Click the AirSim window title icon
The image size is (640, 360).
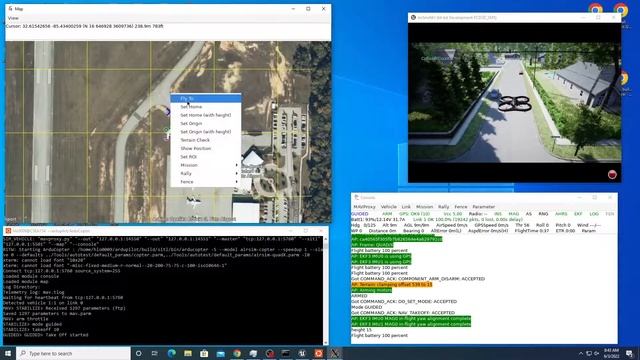413,18
